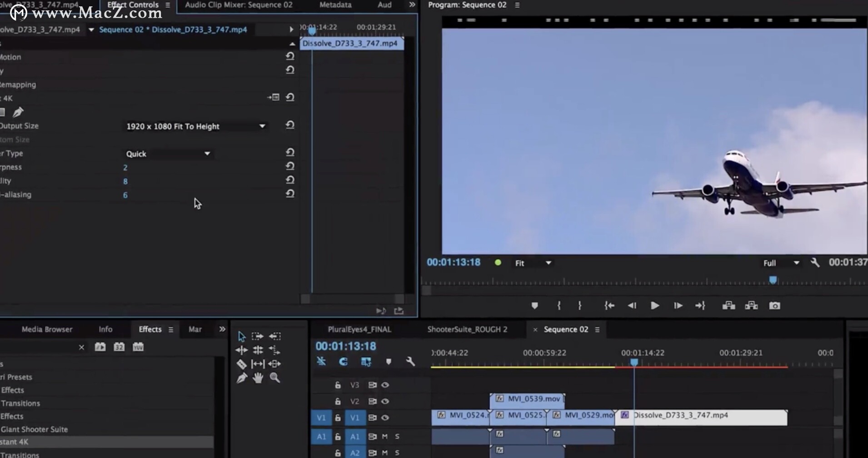
Task: Open the Fit zoom level dropdown
Action: click(533, 263)
